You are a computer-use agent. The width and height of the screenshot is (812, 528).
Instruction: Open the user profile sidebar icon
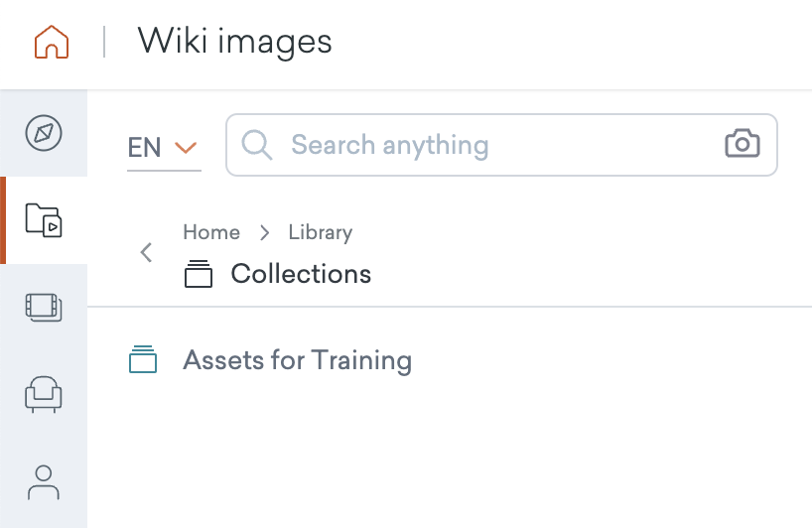coord(44,482)
